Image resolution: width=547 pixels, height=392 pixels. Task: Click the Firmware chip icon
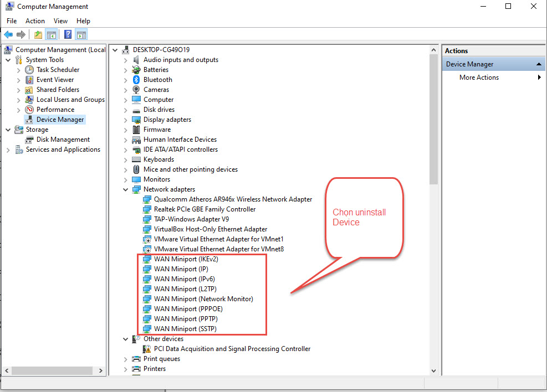click(136, 130)
